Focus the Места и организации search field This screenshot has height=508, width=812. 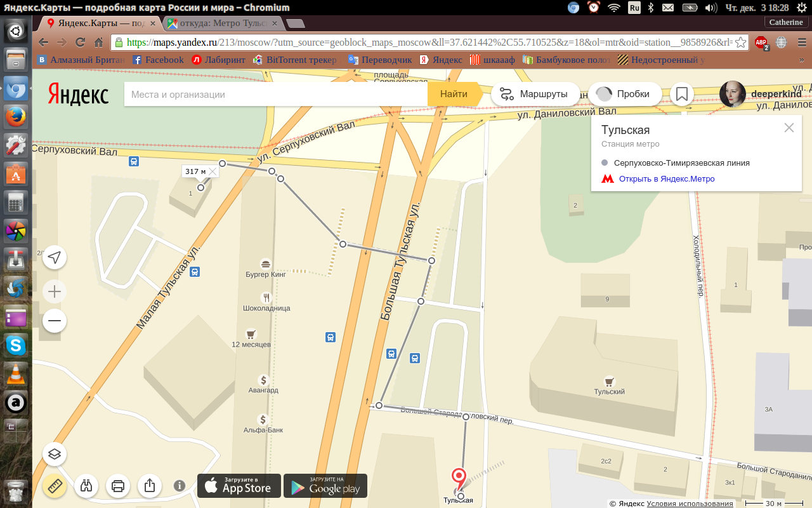point(276,94)
